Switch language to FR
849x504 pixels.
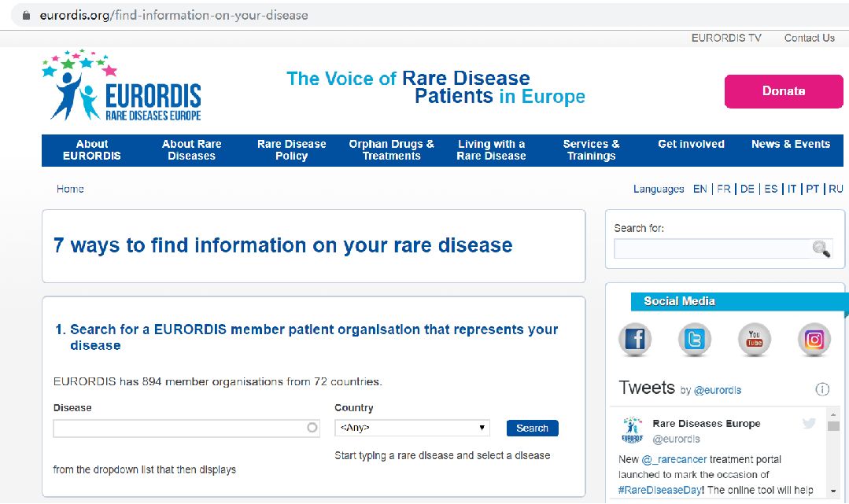pyautogui.click(x=723, y=189)
